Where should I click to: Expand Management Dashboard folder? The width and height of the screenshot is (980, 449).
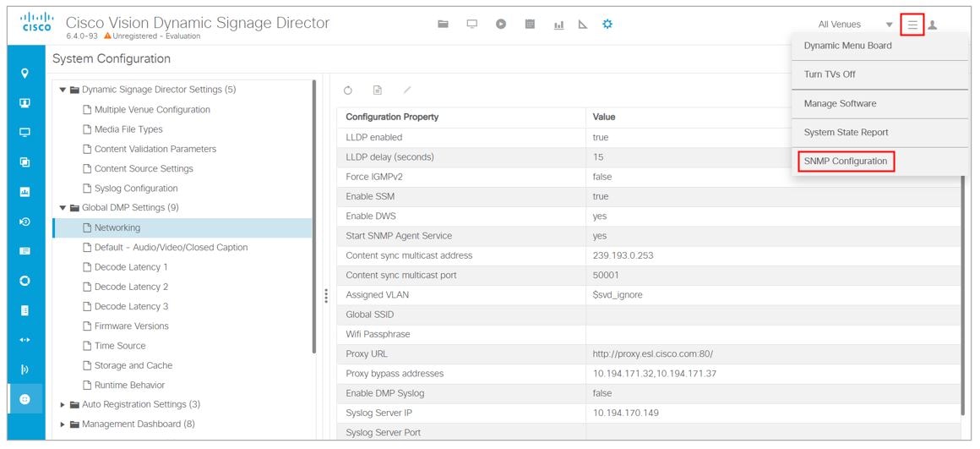pos(63,424)
